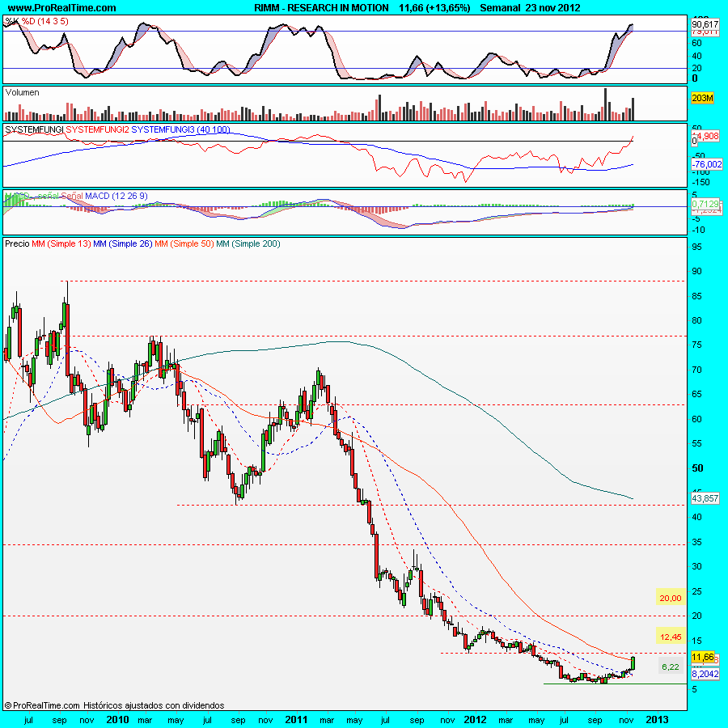This screenshot has height=728, width=728.
Task: Click the 203M volume value
Action: (x=702, y=98)
